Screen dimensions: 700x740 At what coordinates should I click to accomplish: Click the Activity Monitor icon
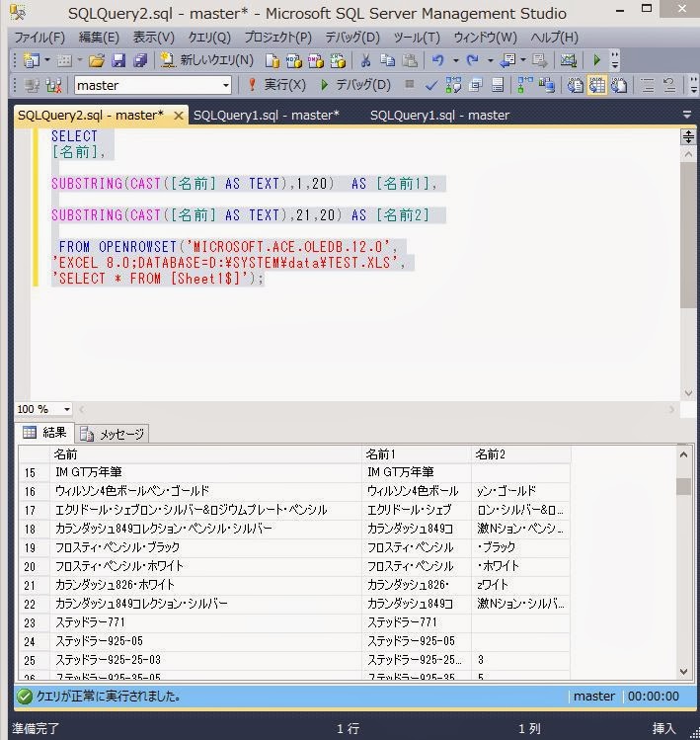click(x=568, y=60)
